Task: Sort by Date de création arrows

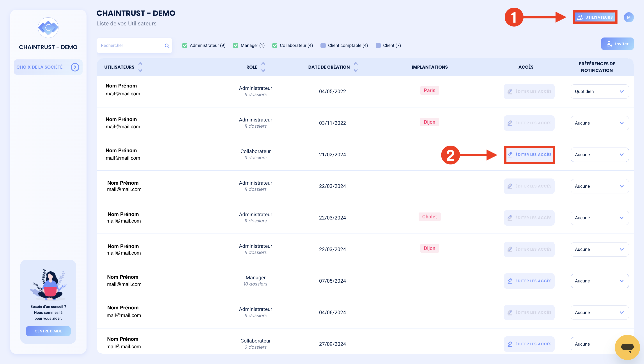Action: pos(356,67)
